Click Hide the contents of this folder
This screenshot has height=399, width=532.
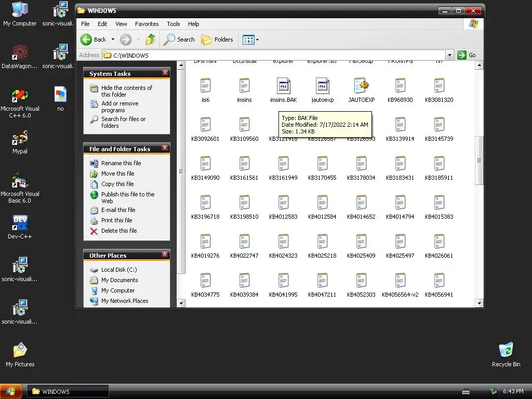(127, 91)
